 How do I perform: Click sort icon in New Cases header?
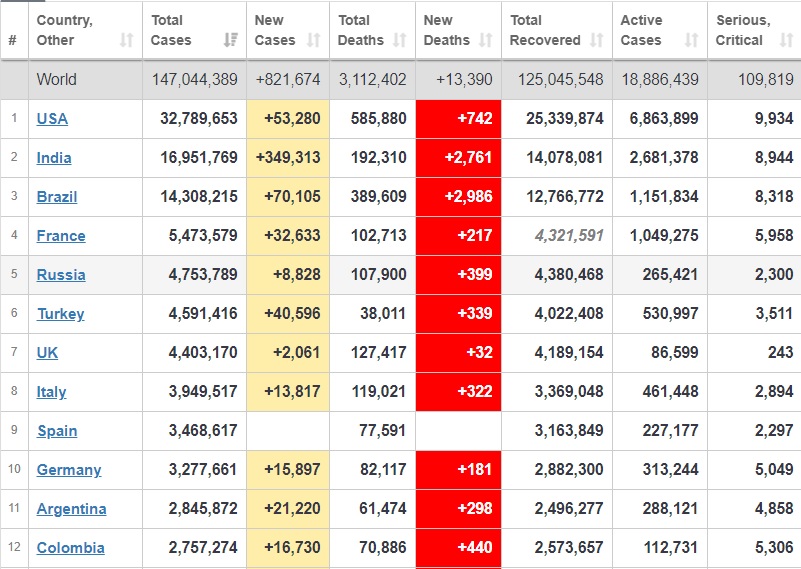pyautogui.click(x=314, y=41)
